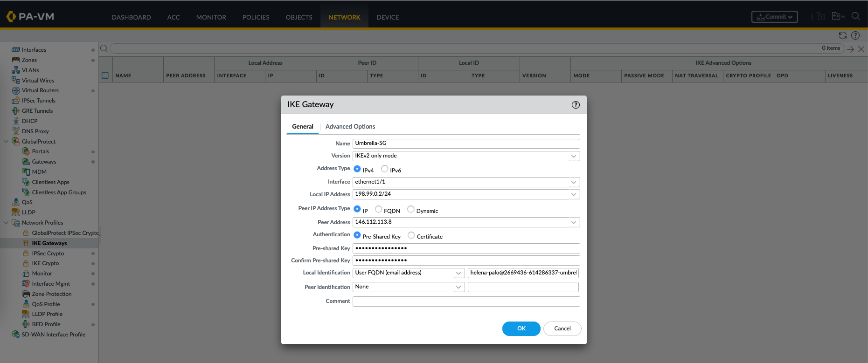Click the help icon in IKE Gateway dialog
This screenshot has height=363, width=868.
576,105
